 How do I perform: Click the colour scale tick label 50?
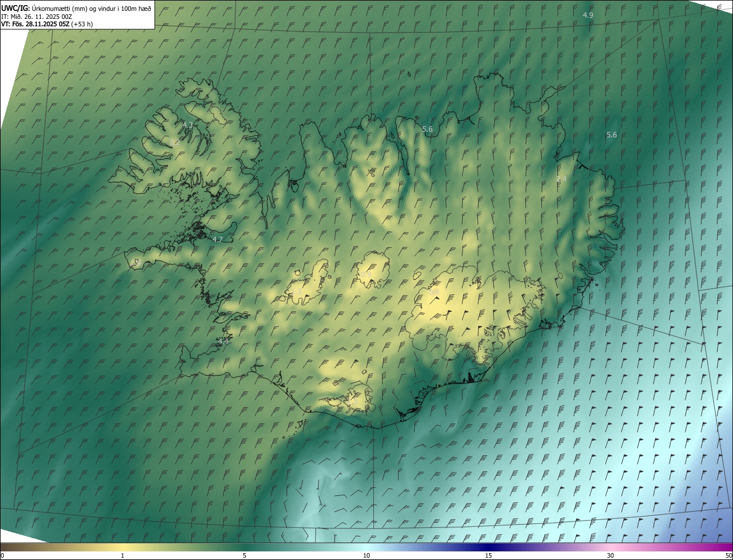728,555
